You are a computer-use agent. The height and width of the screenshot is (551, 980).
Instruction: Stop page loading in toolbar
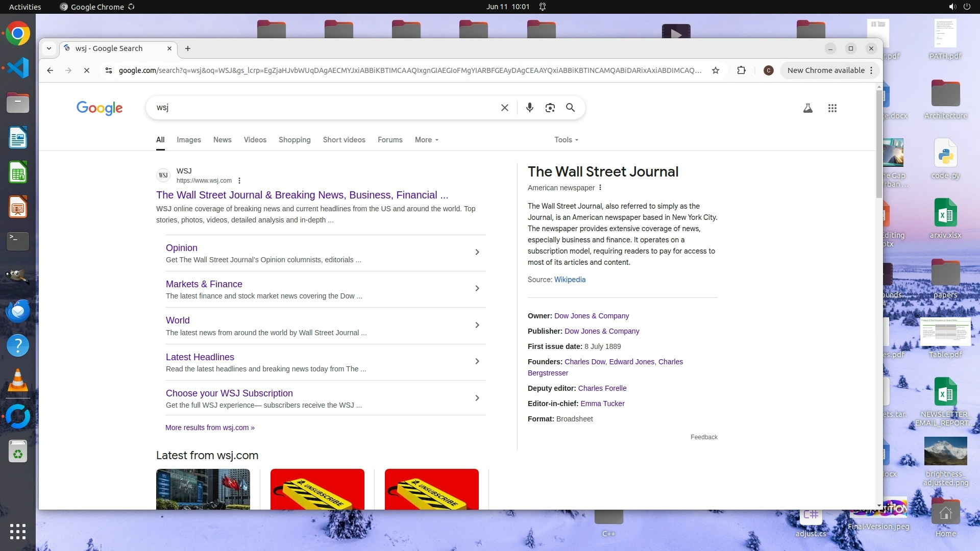[87, 70]
